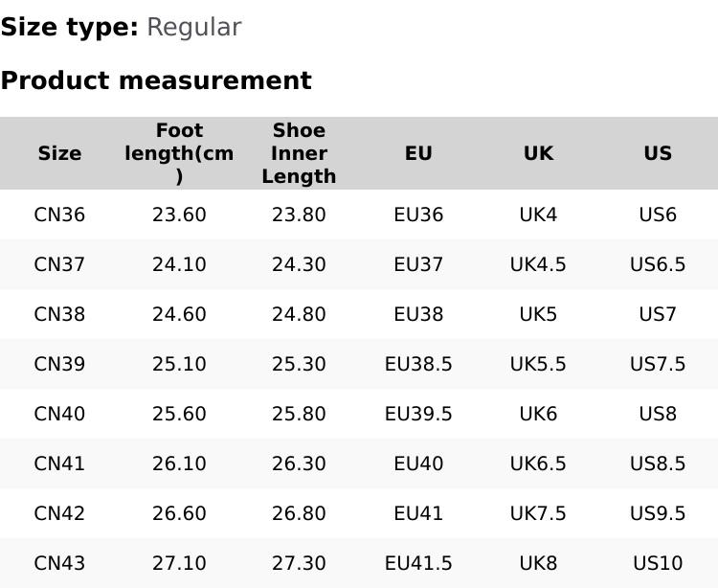Select the CN36 size cell
The image size is (718, 588).
coord(59,215)
